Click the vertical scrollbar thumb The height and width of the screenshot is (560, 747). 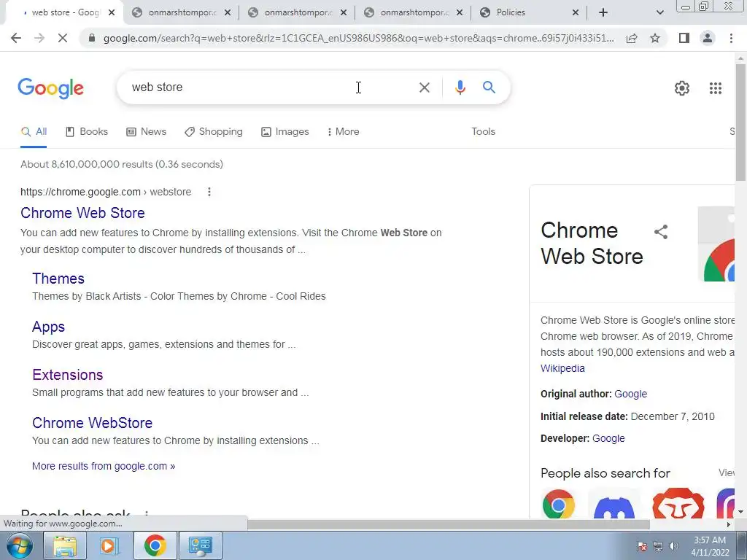click(x=740, y=122)
